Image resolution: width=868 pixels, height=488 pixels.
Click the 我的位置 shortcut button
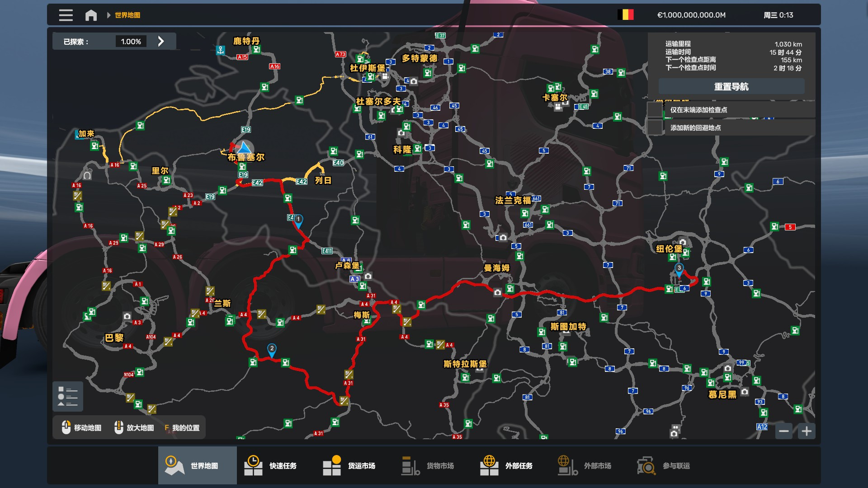pos(182,427)
